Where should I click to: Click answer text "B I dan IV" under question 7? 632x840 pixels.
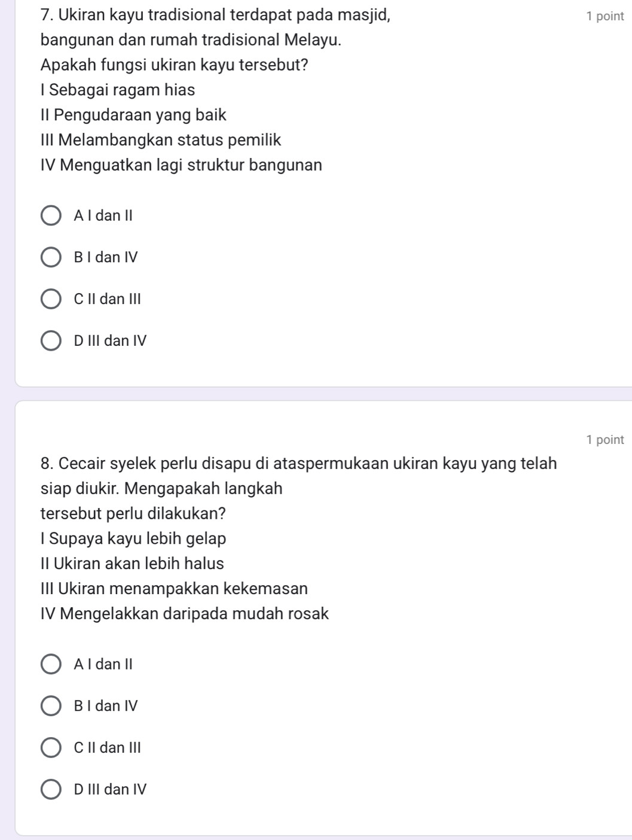(x=106, y=257)
